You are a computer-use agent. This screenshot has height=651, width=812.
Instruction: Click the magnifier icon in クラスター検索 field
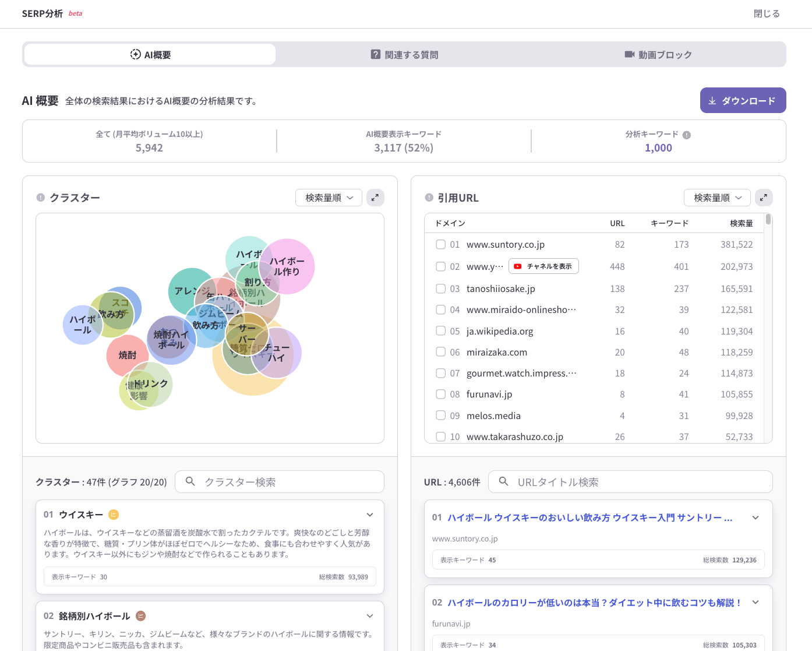[x=190, y=481]
